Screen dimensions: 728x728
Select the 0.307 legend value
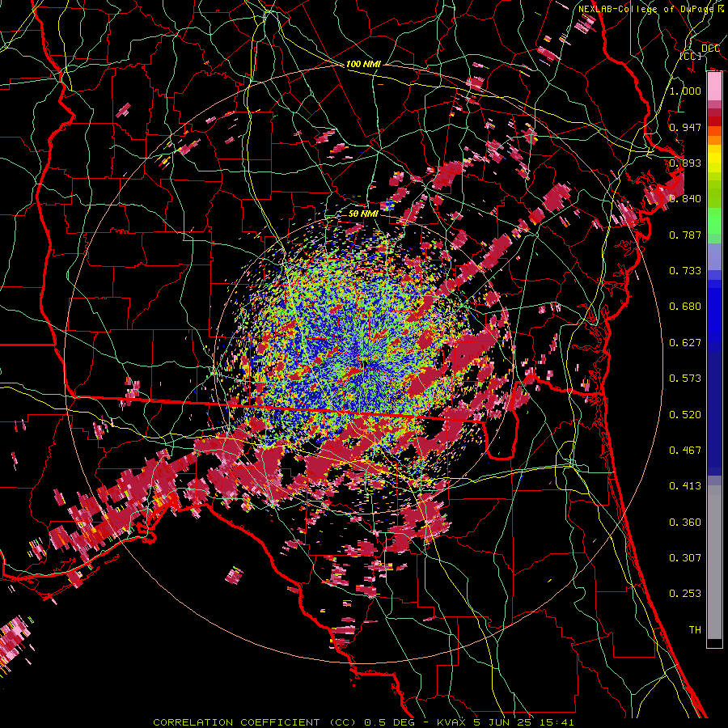tap(685, 558)
